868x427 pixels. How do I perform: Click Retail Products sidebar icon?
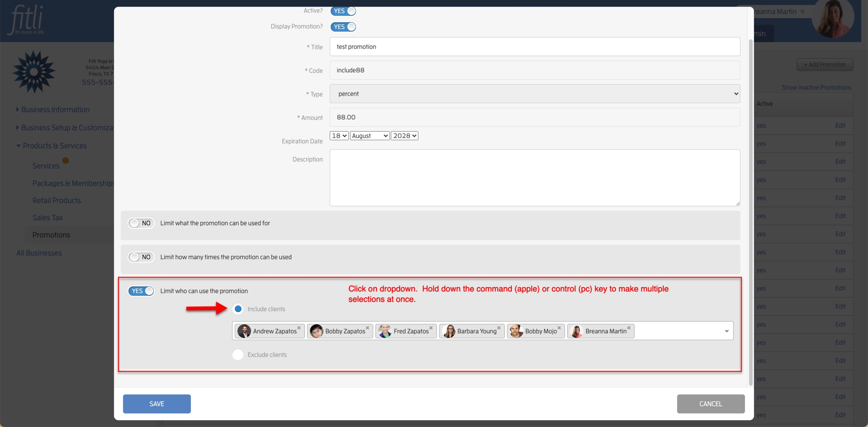[x=57, y=200]
